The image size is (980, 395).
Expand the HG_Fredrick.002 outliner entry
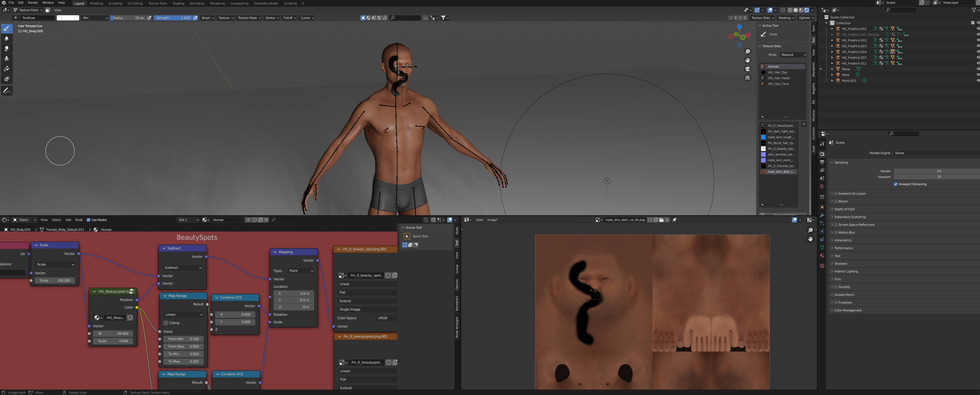[832, 40]
